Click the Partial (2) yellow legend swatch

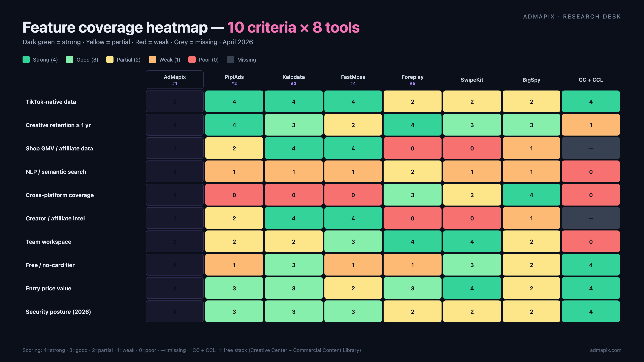click(x=110, y=60)
